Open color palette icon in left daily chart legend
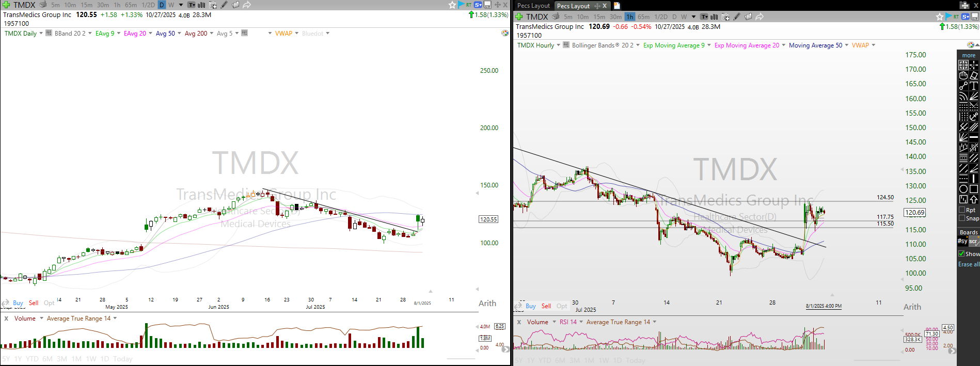Image resolution: width=980 pixels, height=366 pixels. 505,33
